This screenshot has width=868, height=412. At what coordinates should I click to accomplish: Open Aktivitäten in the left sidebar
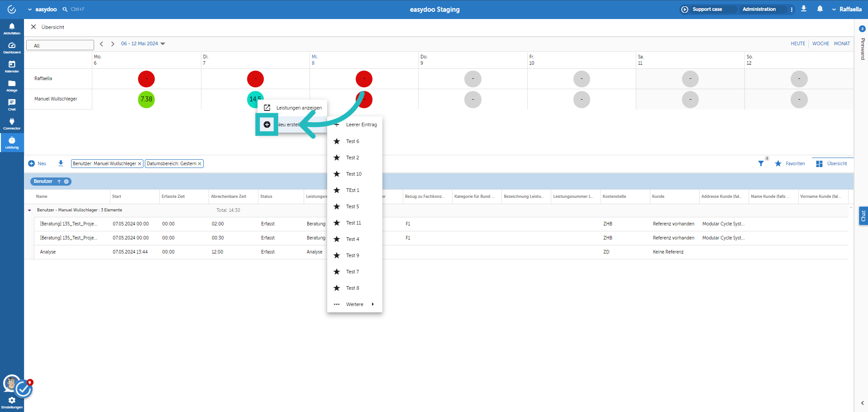[x=12, y=29]
